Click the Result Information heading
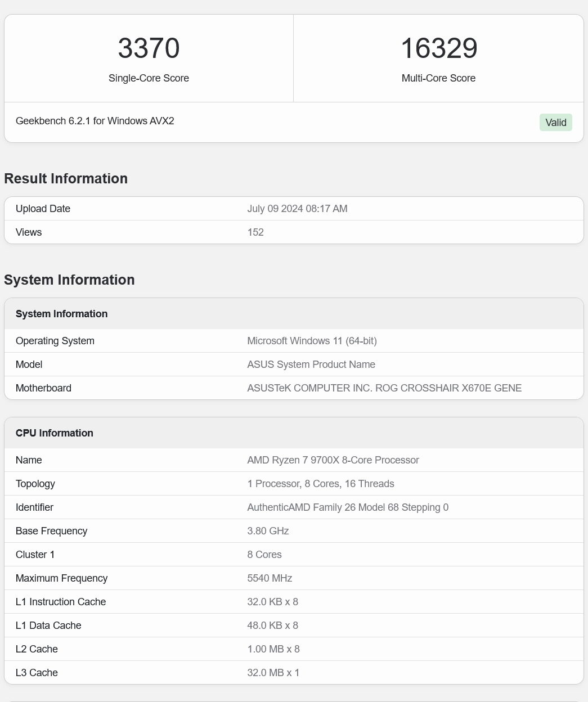This screenshot has width=588, height=702. (66, 178)
